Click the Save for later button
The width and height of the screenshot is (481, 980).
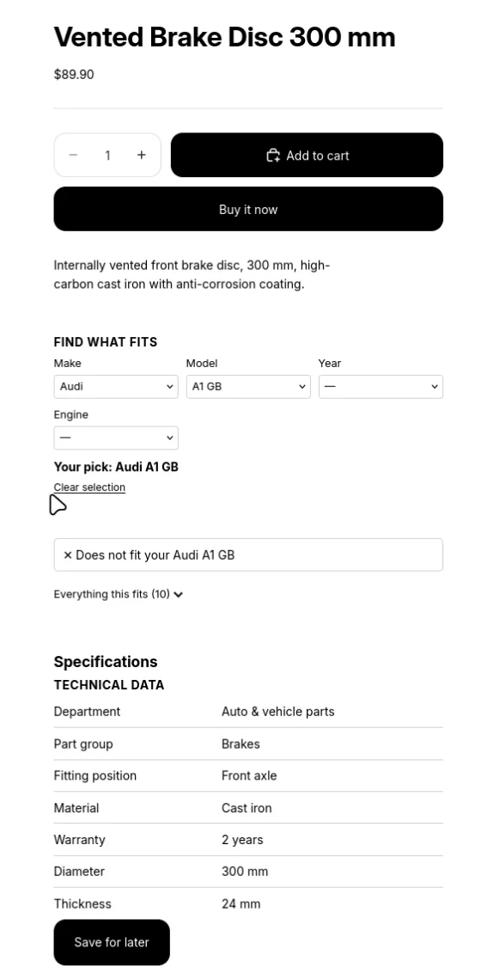(112, 942)
